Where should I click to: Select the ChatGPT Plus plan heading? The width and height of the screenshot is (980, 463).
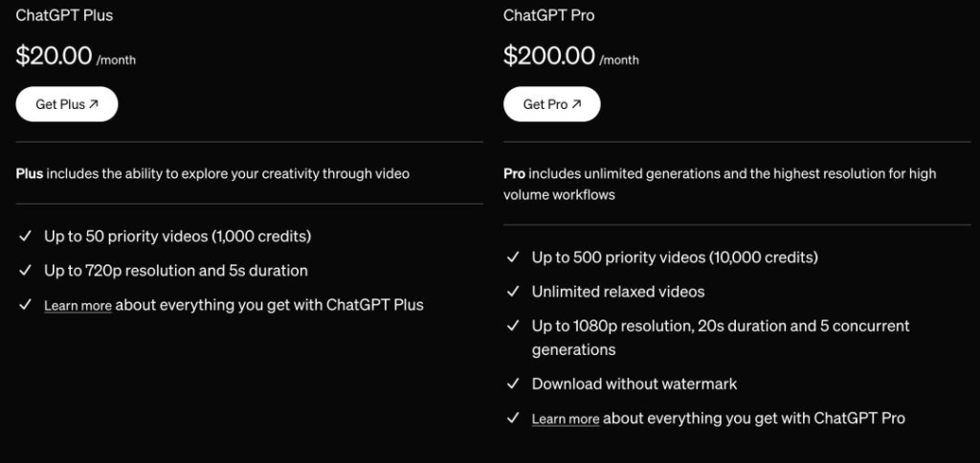64,15
